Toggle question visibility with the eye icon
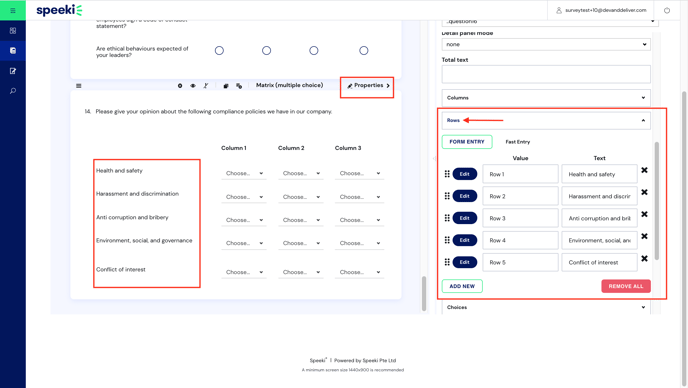Viewport: 688px width, 388px height. (x=193, y=86)
